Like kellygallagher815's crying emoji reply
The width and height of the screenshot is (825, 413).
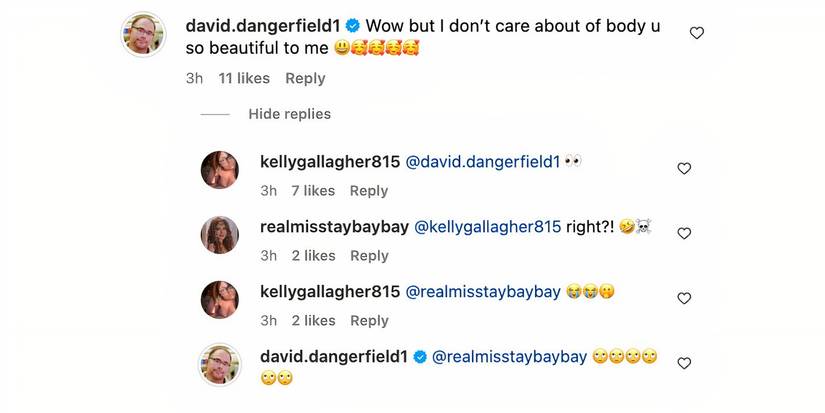point(684,299)
